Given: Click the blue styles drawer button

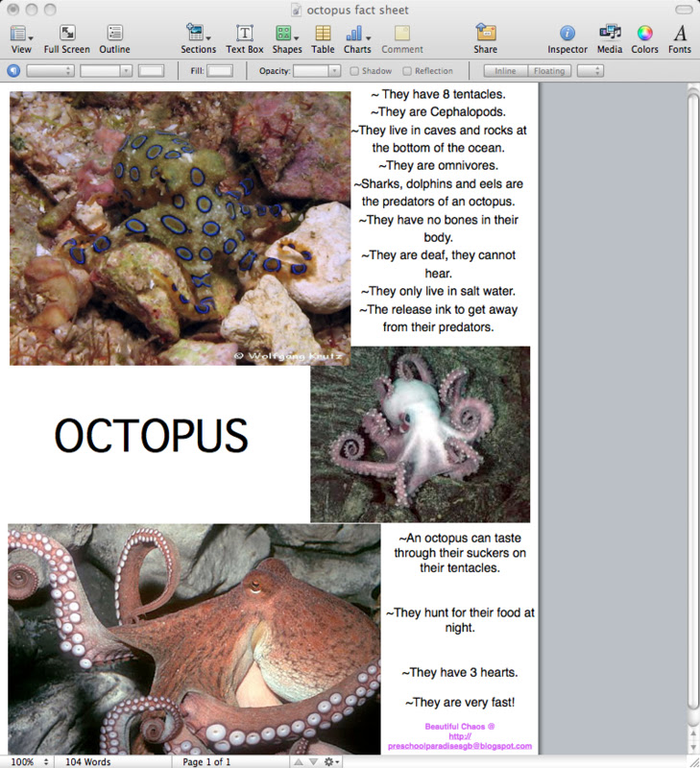Looking at the screenshot, I should tap(13, 71).
